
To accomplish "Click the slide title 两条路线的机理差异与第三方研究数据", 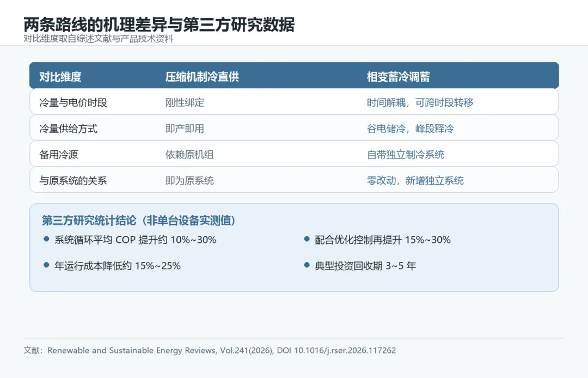I will pyautogui.click(x=159, y=25).
